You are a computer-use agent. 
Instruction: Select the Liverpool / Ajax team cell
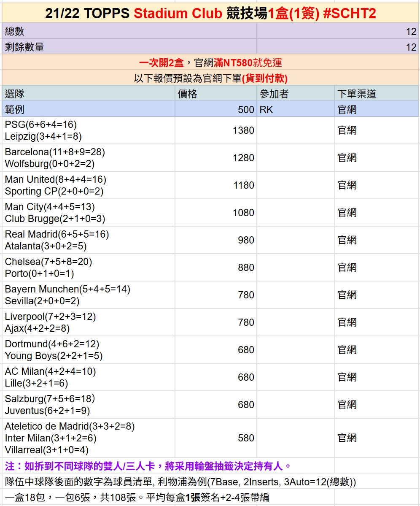tap(88, 322)
